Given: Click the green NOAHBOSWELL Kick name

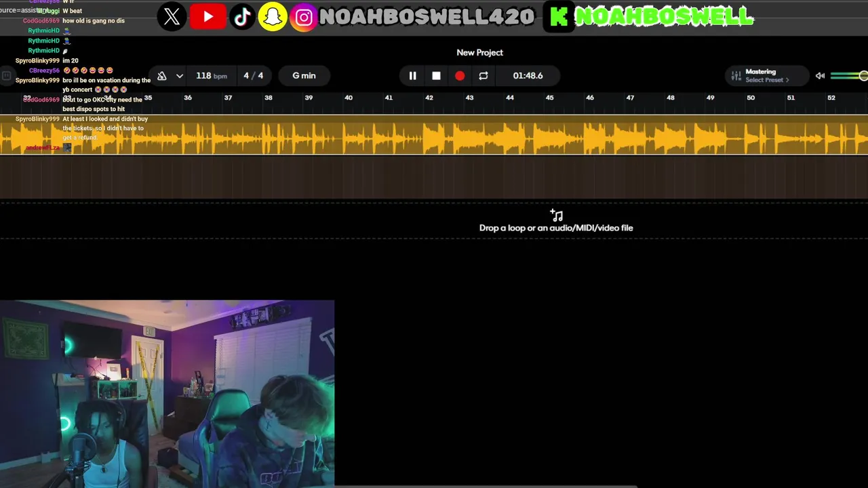Looking at the screenshot, I should (664, 17).
